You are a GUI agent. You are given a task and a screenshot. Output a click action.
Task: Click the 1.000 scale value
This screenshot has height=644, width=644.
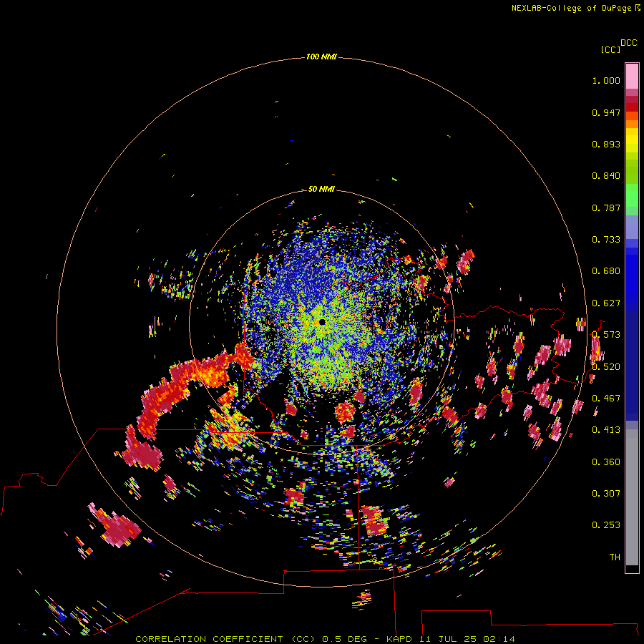click(606, 80)
